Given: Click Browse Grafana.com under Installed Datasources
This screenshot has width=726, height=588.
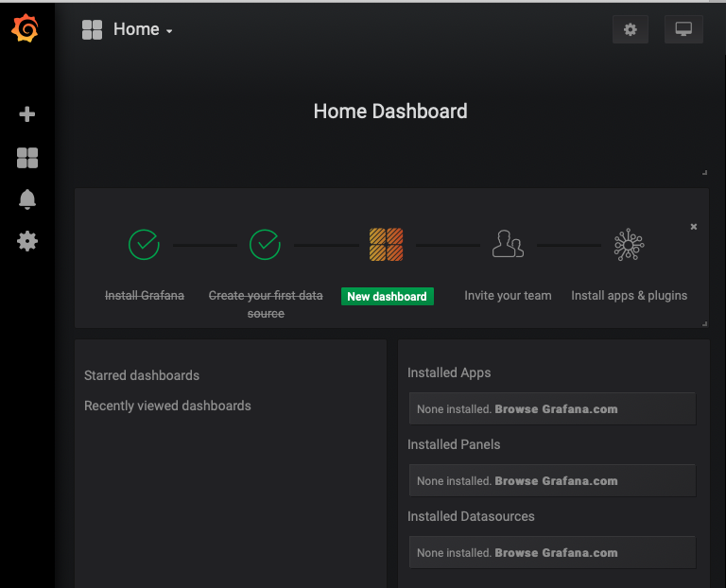Looking at the screenshot, I should click(x=556, y=553).
